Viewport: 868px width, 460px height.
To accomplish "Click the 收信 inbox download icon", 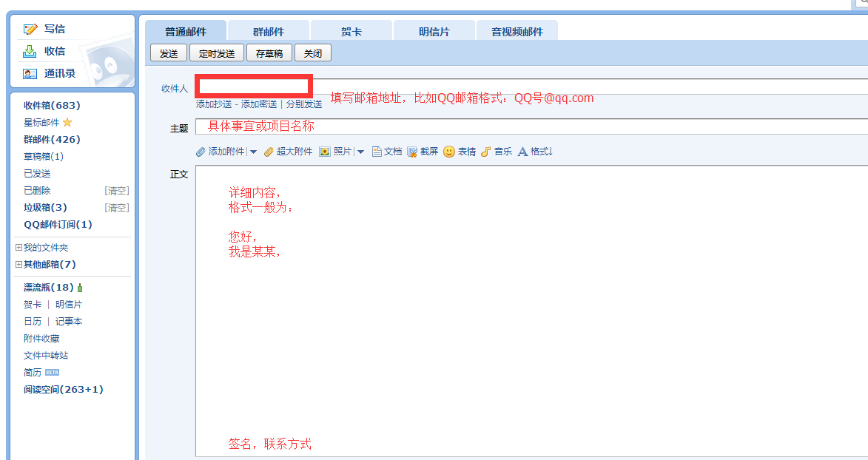I will pyautogui.click(x=30, y=51).
